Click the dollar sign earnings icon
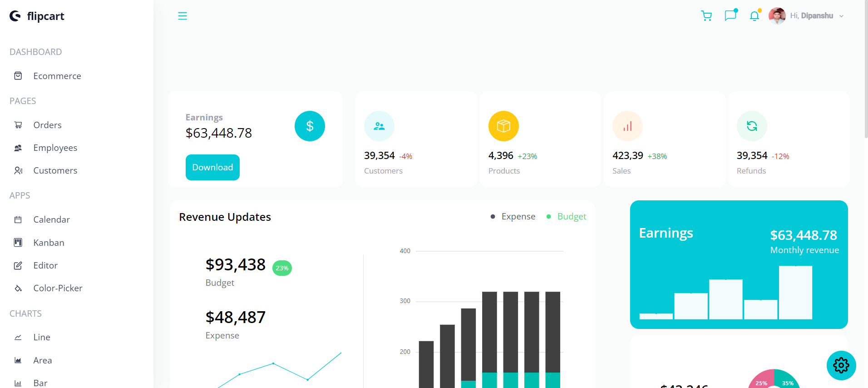Image resolution: width=868 pixels, height=388 pixels. click(310, 126)
